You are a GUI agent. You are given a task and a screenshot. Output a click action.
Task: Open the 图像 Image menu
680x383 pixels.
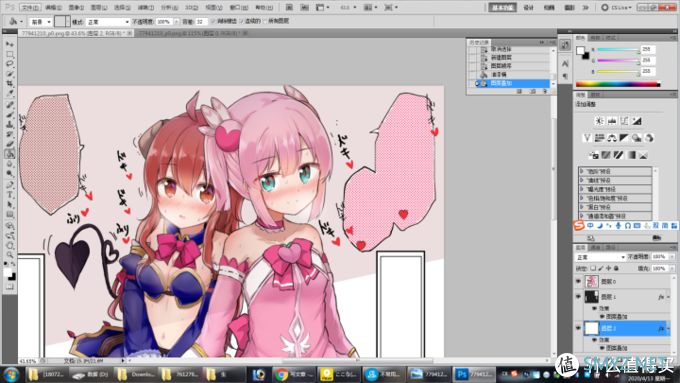click(76, 7)
